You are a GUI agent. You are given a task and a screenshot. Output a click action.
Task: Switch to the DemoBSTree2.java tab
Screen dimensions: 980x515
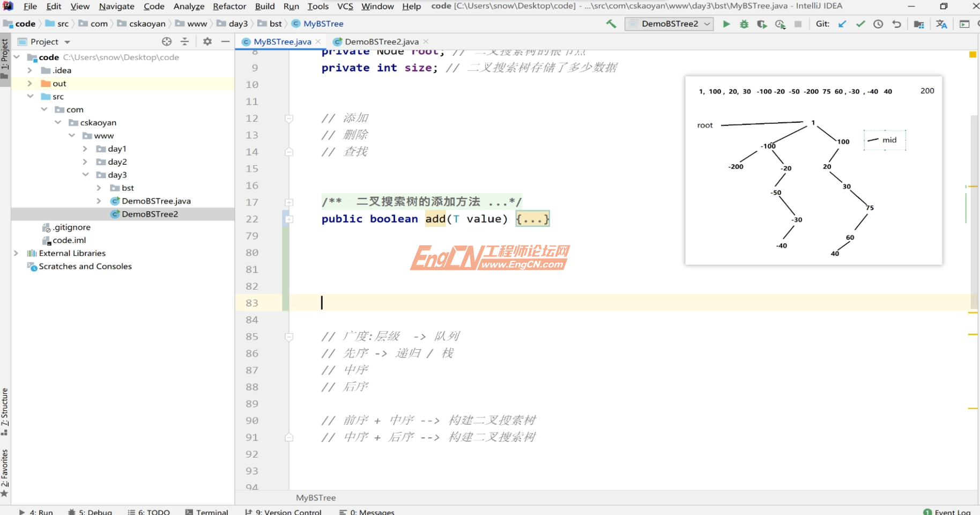[x=381, y=41]
